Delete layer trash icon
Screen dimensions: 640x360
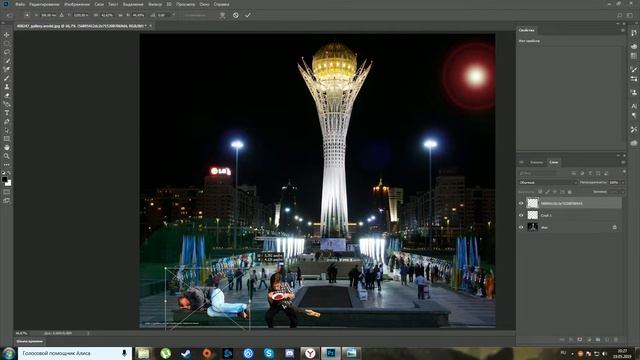pyautogui.click(x=616, y=340)
